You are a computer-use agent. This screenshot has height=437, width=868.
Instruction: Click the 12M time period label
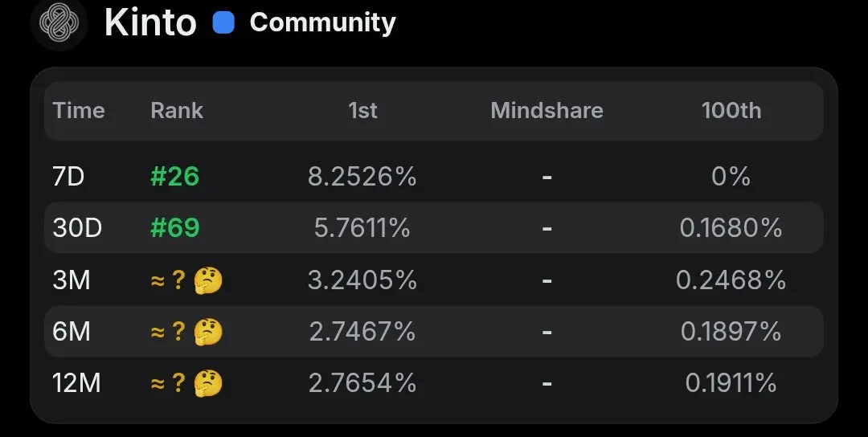[x=76, y=383]
